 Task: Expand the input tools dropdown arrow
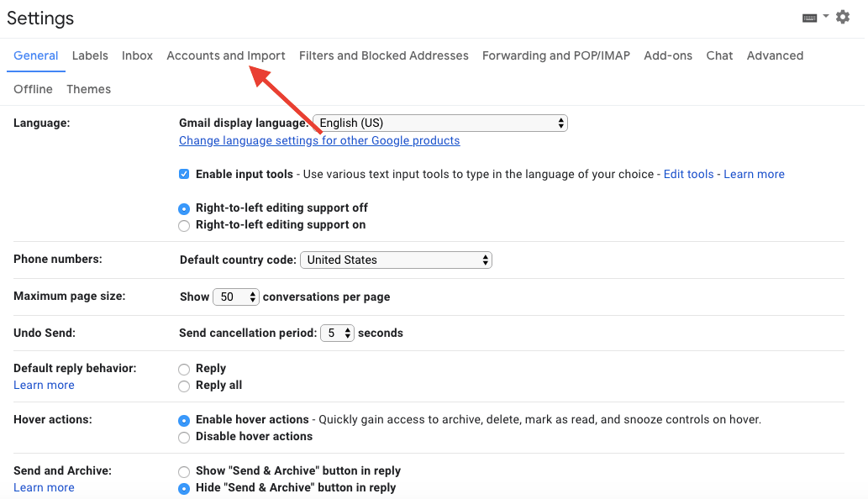click(825, 16)
